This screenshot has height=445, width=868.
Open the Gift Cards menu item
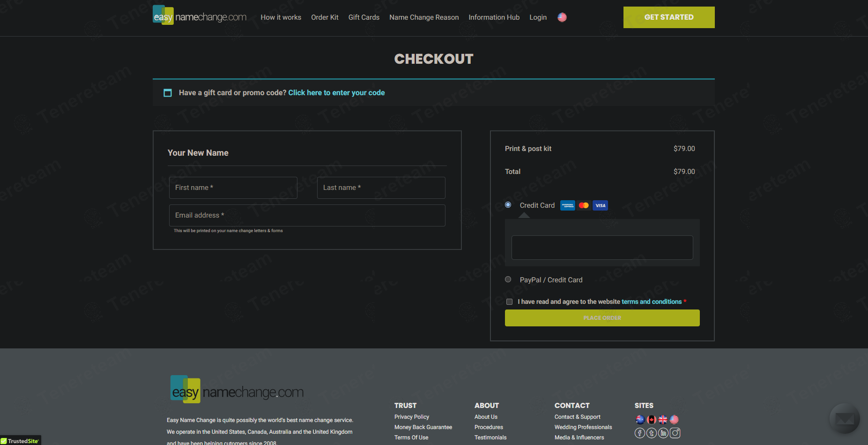[364, 17]
